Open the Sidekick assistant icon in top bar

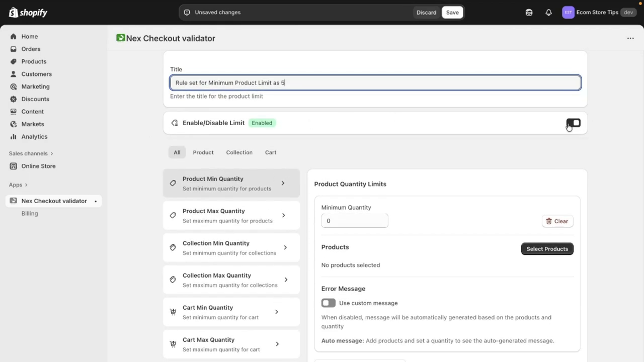pos(529,13)
